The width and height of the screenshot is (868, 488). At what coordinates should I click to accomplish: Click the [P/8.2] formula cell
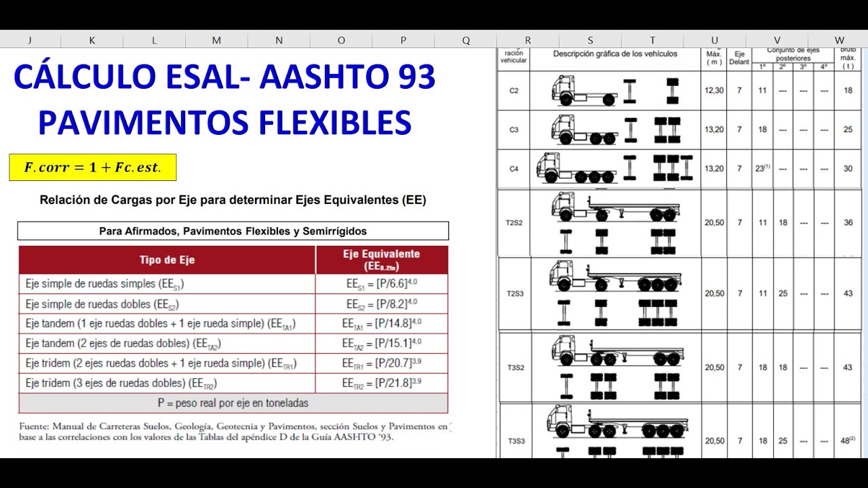click(382, 304)
